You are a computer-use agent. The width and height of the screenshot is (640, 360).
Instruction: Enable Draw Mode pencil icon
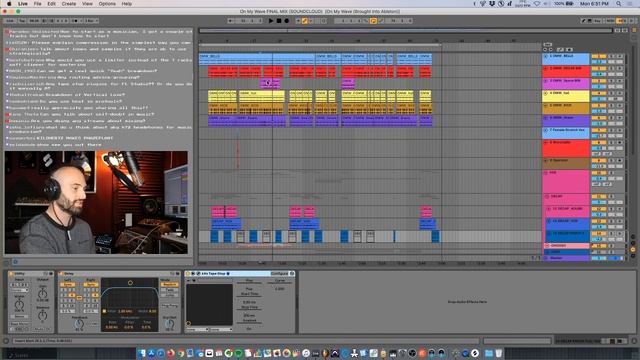point(583,20)
